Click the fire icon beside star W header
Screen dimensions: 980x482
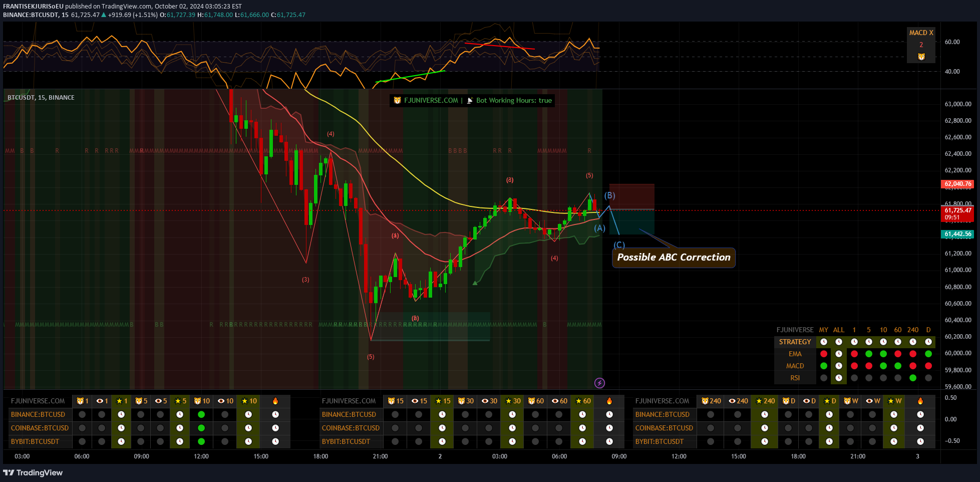[x=920, y=401]
